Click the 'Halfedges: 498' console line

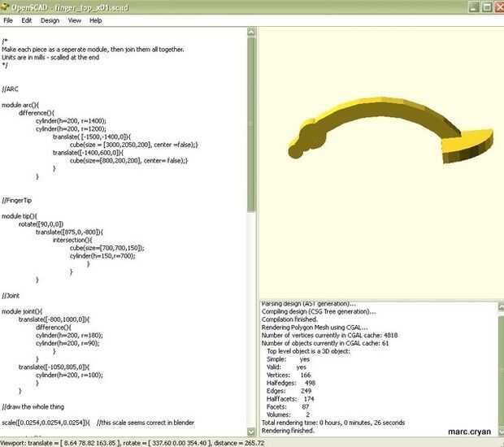click(x=291, y=383)
